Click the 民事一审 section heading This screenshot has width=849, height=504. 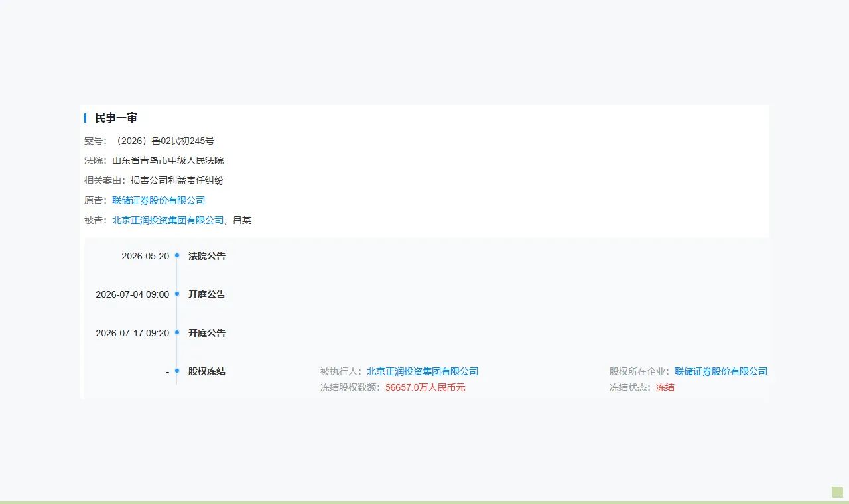click(116, 118)
